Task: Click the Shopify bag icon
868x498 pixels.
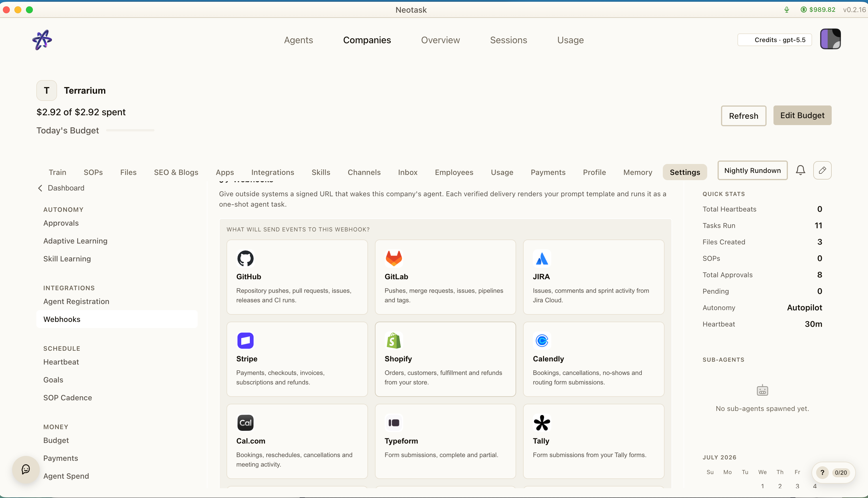Action: point(394,340)
